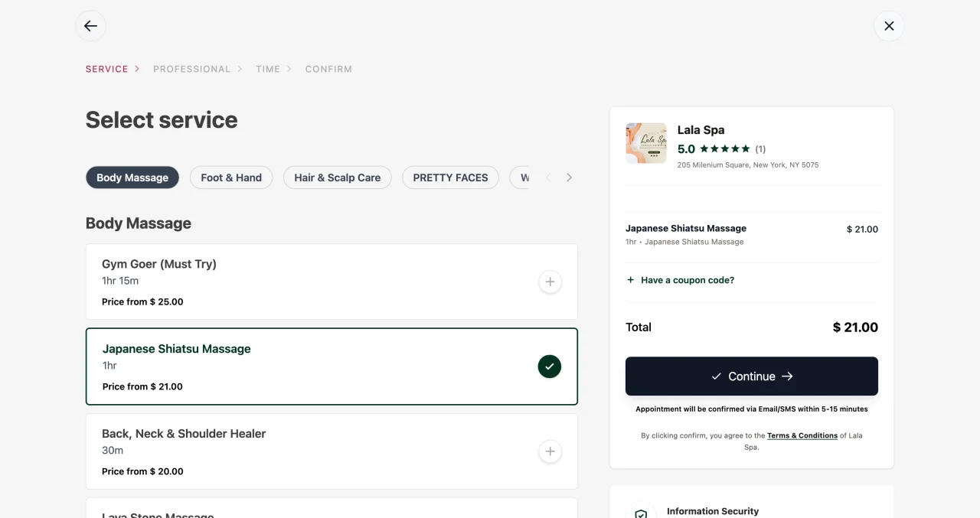Add Gym Goer (Must Try) with plus icon
Image resolution: width=980 pixels, height=518 pixels.
(550, 282)
